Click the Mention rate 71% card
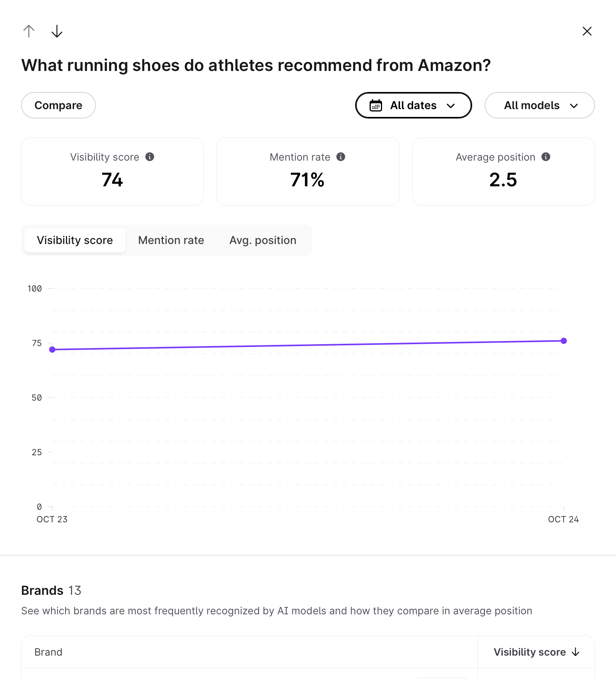 point(308,172)
